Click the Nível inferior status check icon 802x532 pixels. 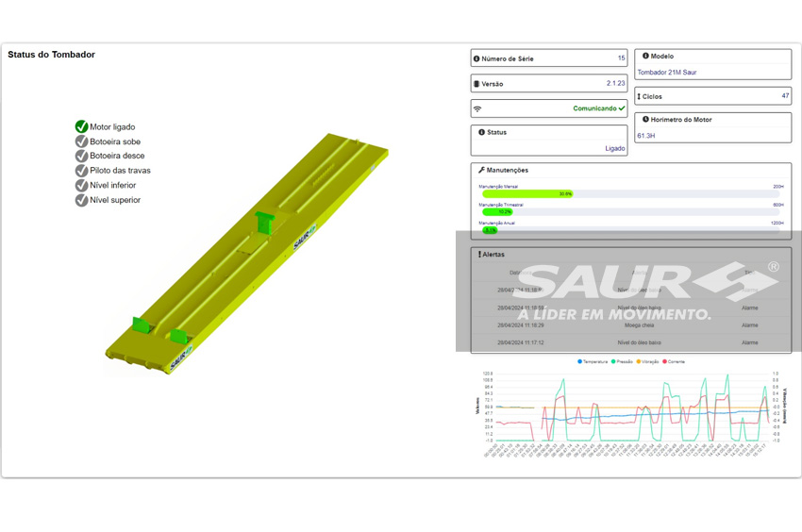[x=81, y=185]
